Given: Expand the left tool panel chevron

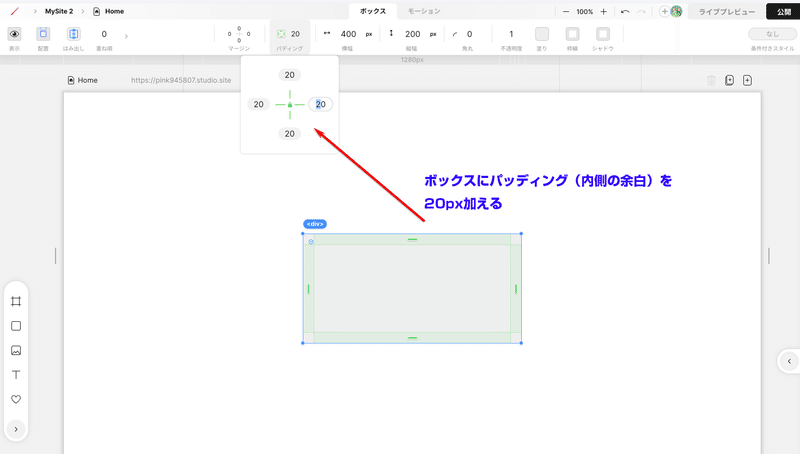Looking at the screenshot, I should (x=16, y=430).
